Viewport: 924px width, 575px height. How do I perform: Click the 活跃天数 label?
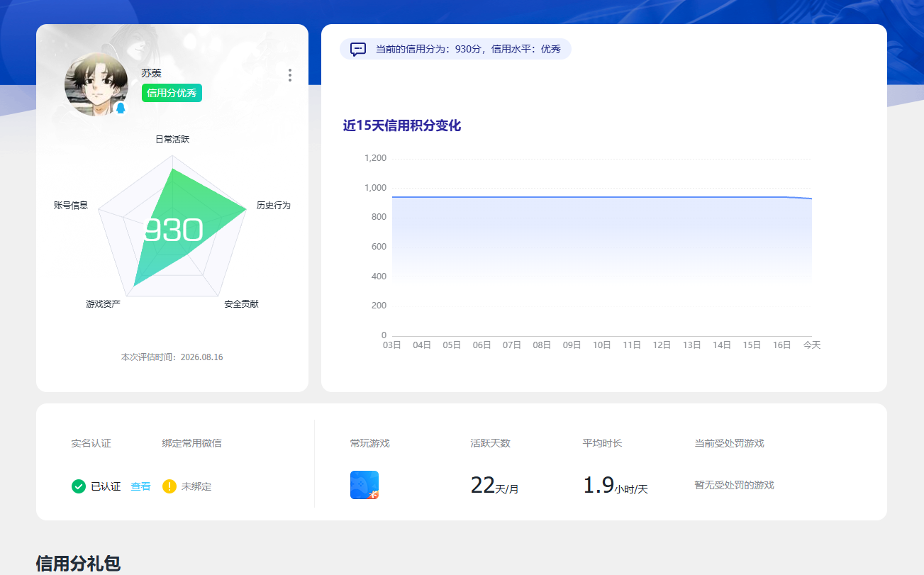coord(491,443)
